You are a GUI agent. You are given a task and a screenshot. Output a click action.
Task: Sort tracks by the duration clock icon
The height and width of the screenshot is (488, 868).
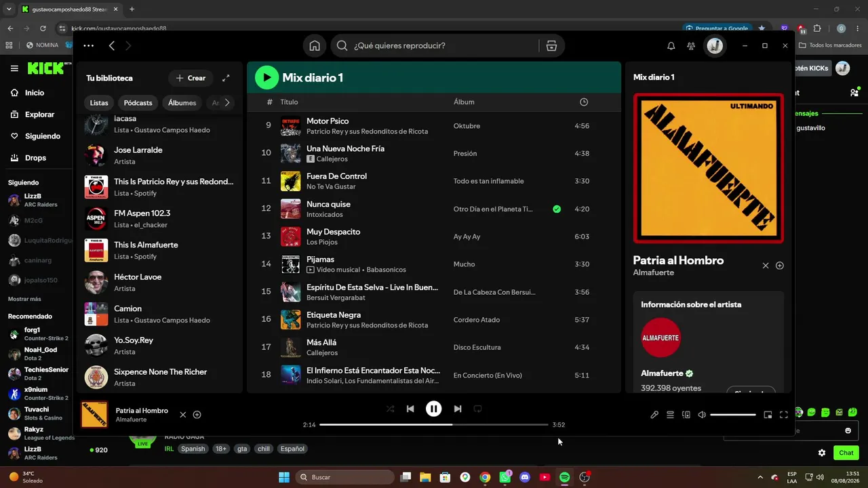point(584,102)
